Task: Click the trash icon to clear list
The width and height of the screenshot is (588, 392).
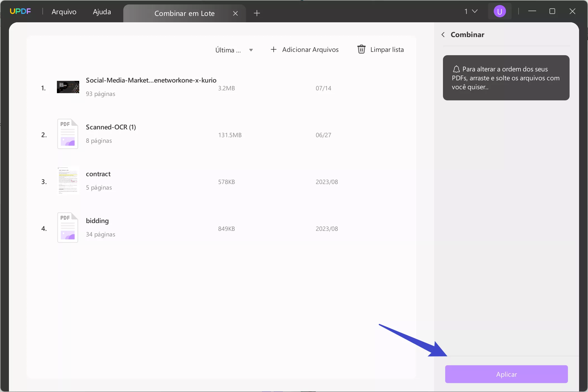Action: 361,50
